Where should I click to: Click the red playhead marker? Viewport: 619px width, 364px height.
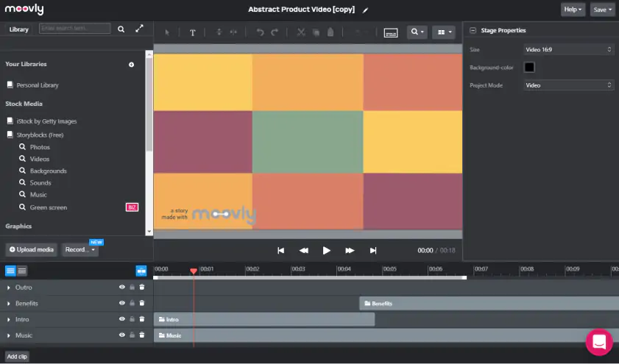coord(194,271)
